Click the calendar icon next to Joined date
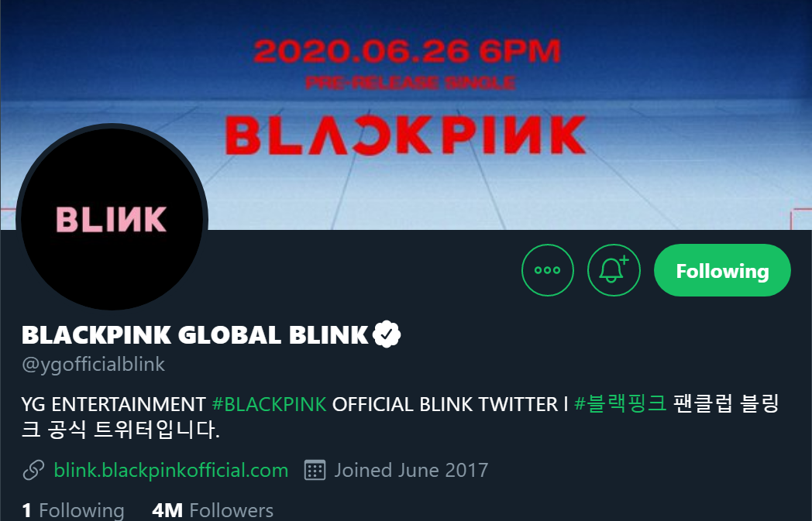 [315, 471]
